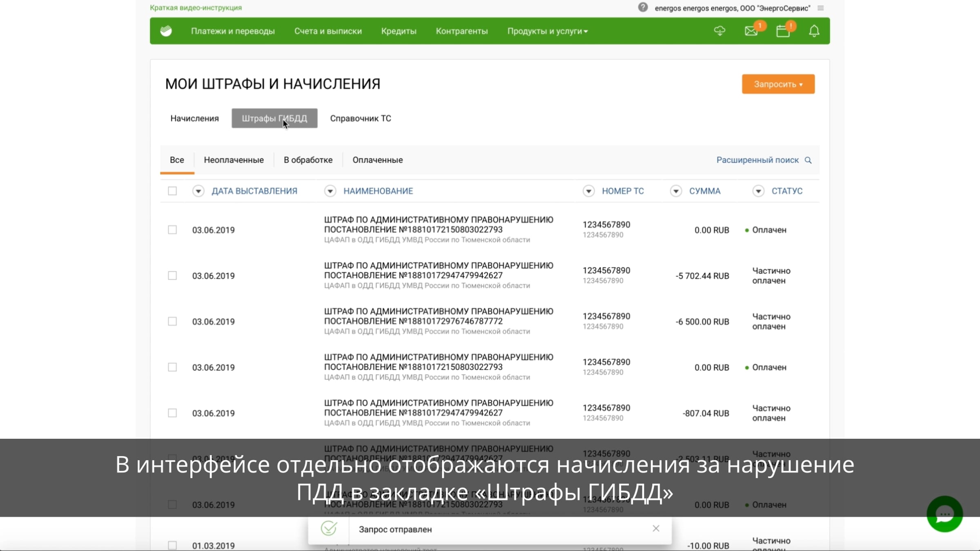The height and width of the screenshot is (551, 980).
Task: Click the green checkmark icon in notification
Action: [x=329, y=529]
